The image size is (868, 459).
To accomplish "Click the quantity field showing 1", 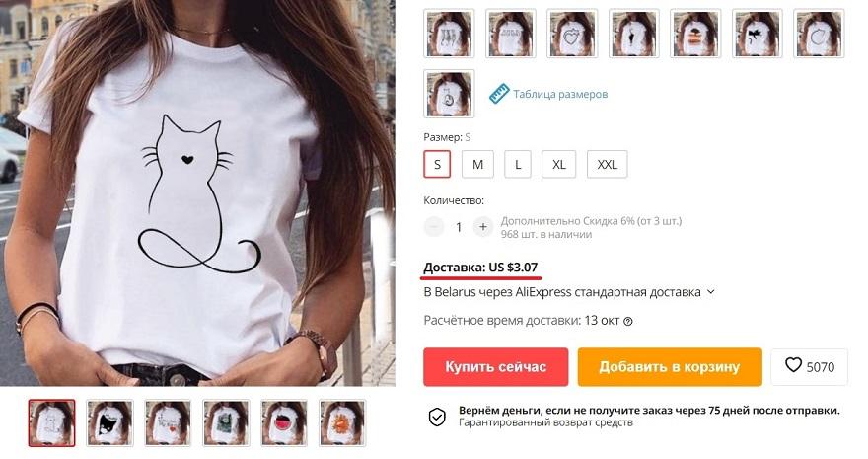I will (x=459, y=227).
